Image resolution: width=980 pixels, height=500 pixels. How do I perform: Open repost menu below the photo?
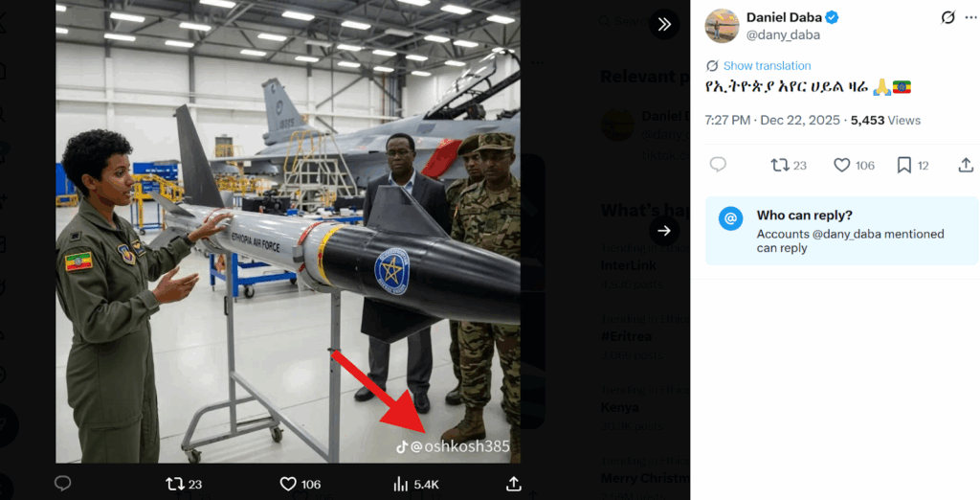point(176,484)
